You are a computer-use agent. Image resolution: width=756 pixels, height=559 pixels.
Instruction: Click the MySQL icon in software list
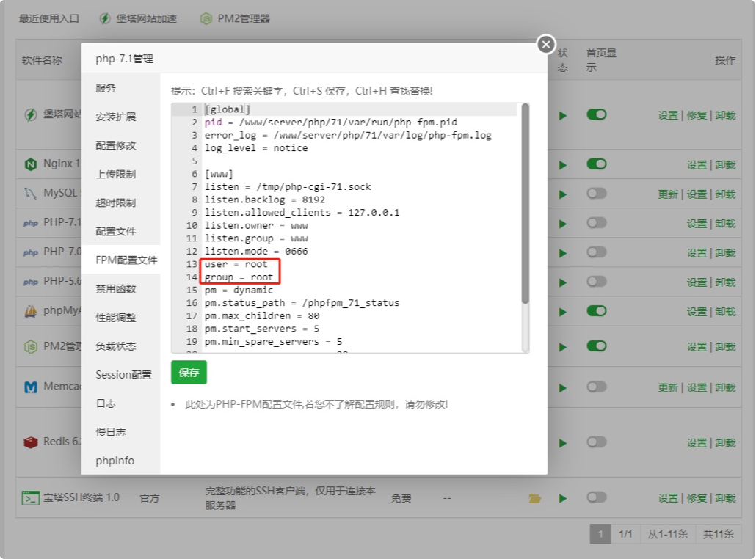[30, 194]
